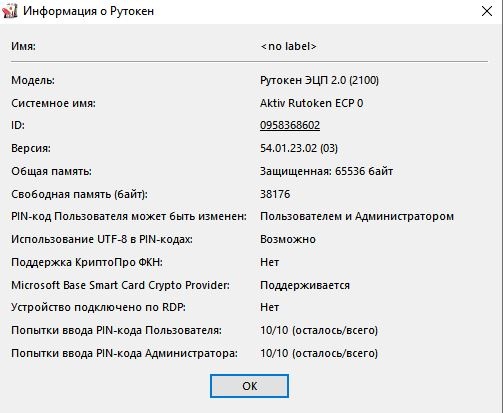Click the version value 54.01.23.02 (03)
This screenshot has width=503, height=413.
(x=299, y=148)
